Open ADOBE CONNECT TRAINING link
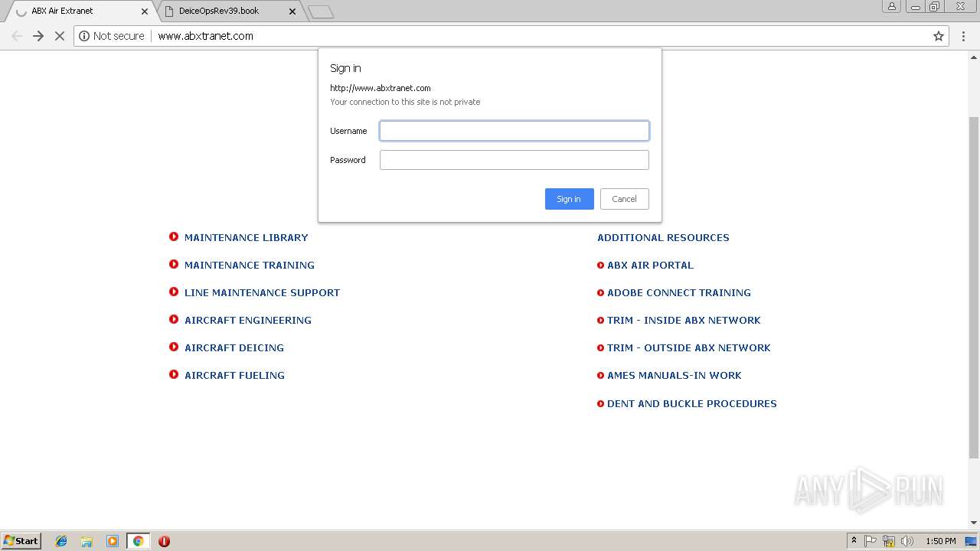980x551 pixels. coord(678,293)
